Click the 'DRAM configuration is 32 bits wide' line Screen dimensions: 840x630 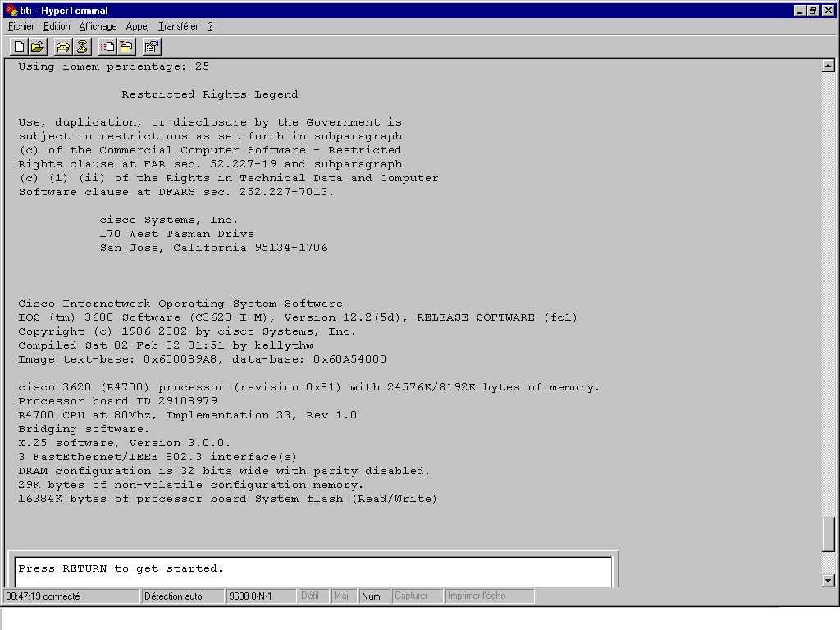(x=224, y=470)
